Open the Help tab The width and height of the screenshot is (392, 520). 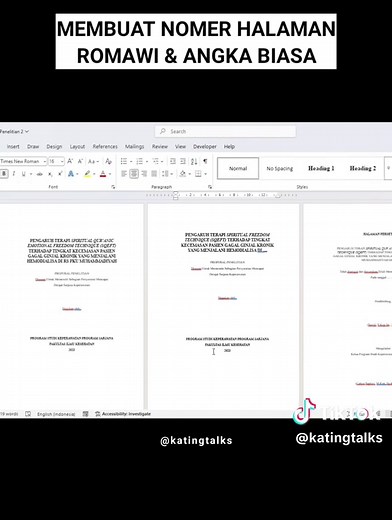point(229,146)
